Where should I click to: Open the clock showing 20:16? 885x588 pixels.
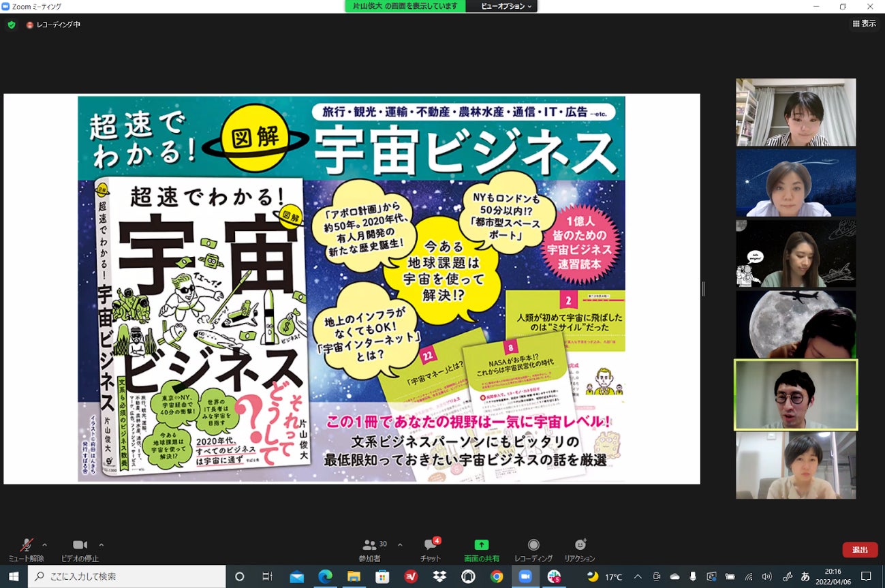point(833,576)
